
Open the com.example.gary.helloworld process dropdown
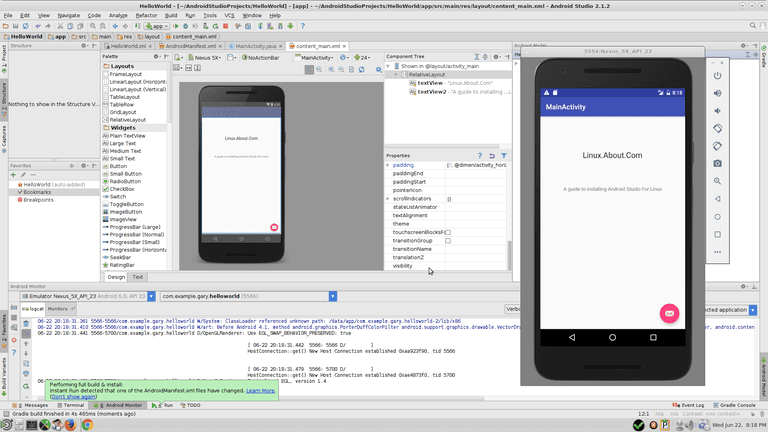point(333,296)
